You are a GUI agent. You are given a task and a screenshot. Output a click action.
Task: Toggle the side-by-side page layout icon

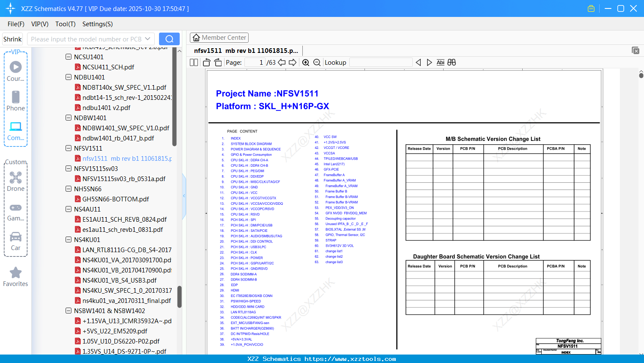tap(194, 62)
